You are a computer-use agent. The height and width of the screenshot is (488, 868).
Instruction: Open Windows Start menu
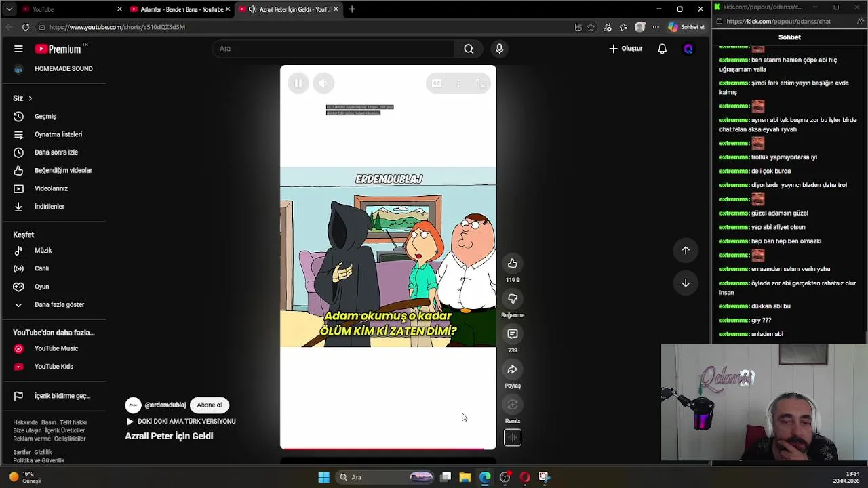pyautogui.click(x=323, y=477)
